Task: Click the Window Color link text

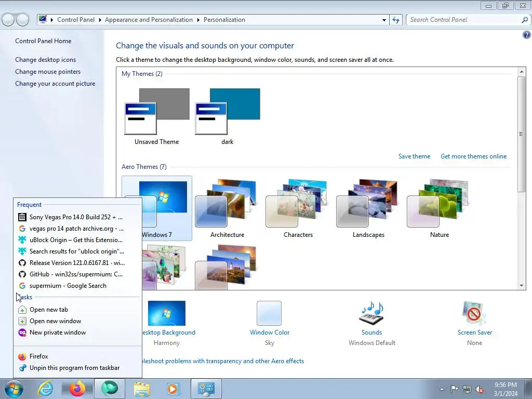Action: [270, 332]
